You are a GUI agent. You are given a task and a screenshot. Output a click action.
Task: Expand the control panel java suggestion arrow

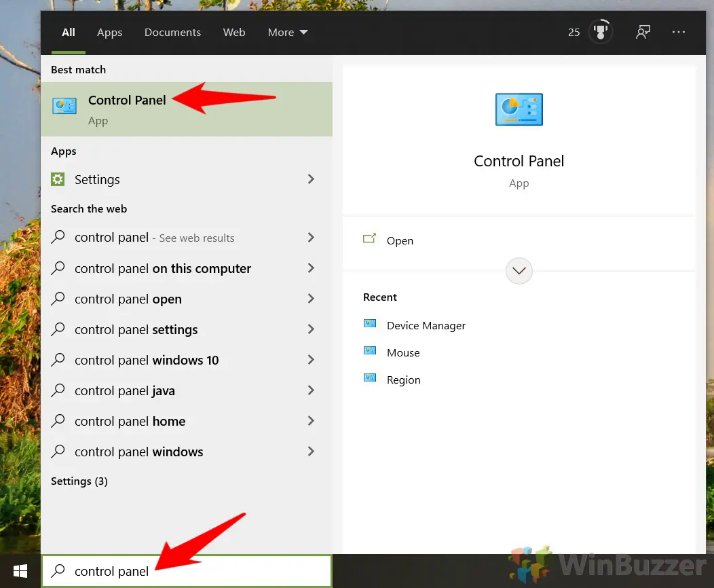[x=311, y=390]
